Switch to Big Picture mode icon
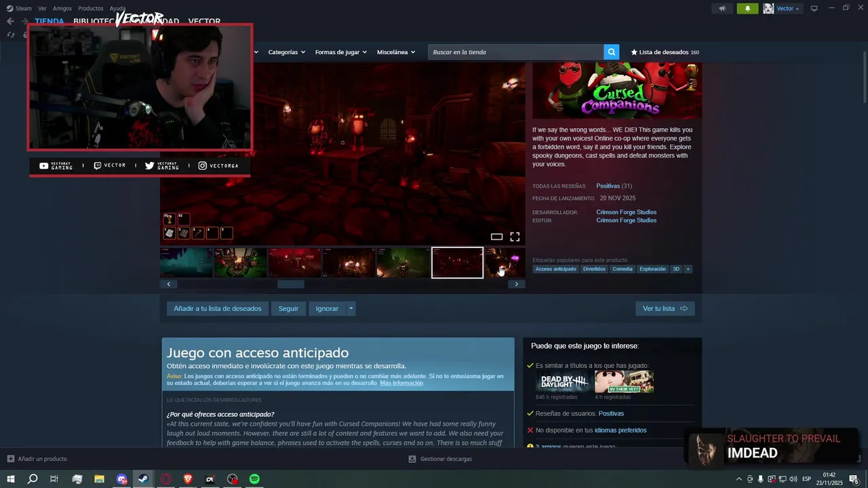The height and width of the screenshot is (488, 868). click(x=814, y=9)
